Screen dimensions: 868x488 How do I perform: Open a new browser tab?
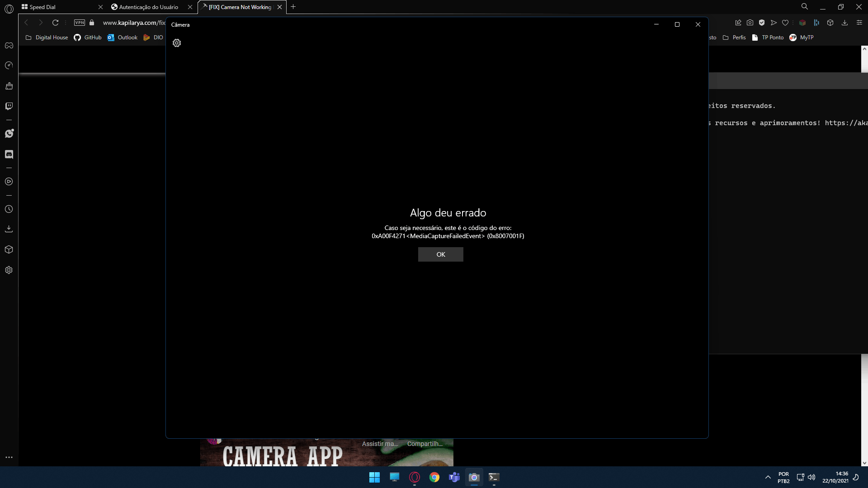[293, 7]
